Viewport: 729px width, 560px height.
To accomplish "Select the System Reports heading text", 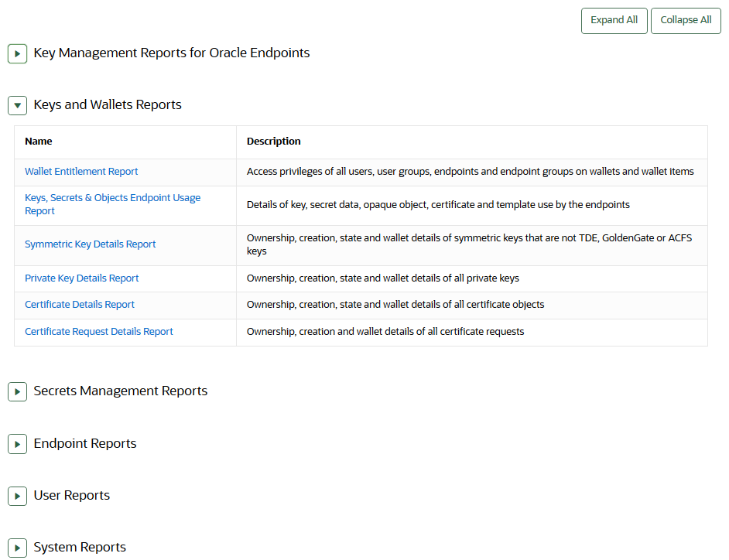I will click(x=80, y=548).
